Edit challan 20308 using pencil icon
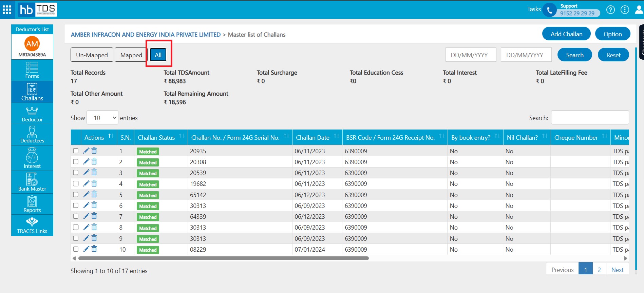644x293 pixels. pos(86,161)
